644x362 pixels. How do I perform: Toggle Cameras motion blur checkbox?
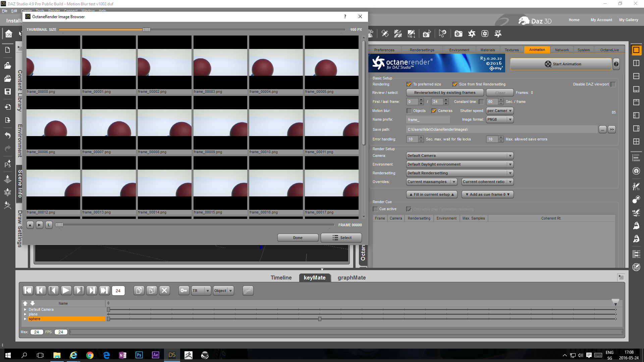click(434, 111)
